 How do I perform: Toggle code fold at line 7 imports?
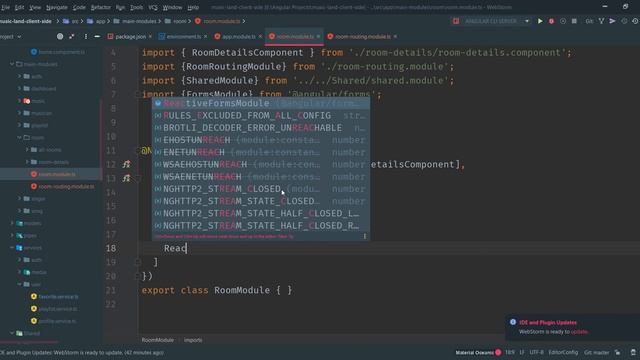(138, 94)
